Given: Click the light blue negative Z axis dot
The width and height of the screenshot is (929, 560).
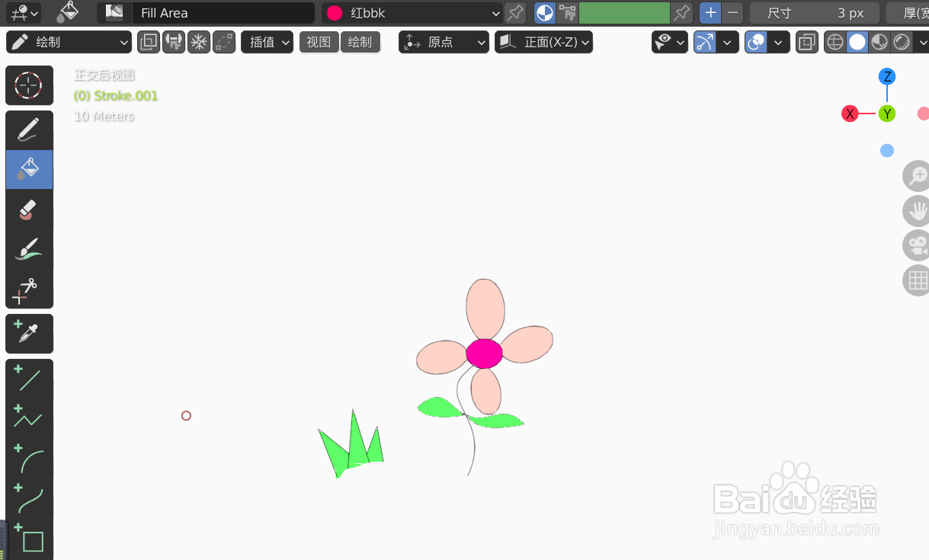Looking at the screenshot, I should 886,150.
